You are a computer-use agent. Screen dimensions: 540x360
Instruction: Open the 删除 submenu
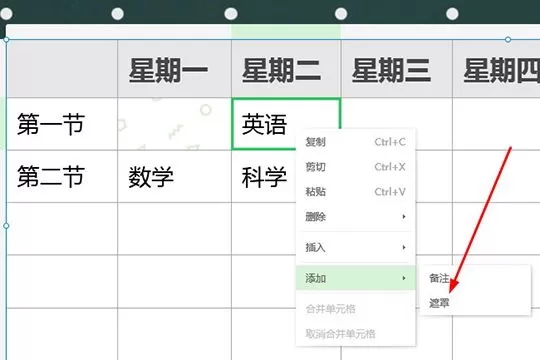[x=356, y=217]
